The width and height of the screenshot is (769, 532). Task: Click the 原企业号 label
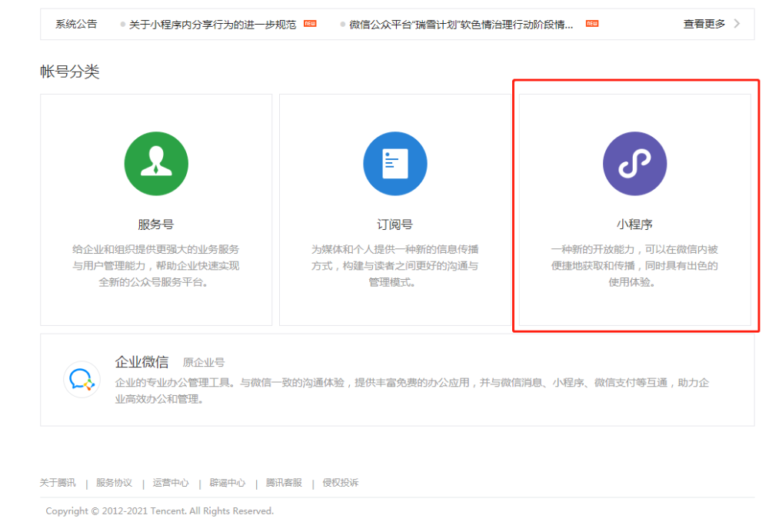pos(204,363)
